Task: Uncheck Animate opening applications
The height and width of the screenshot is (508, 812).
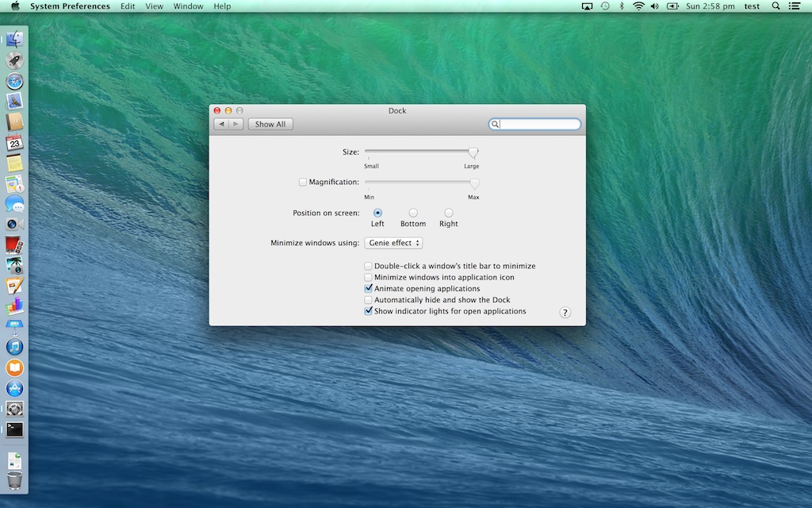Action: 368,288
